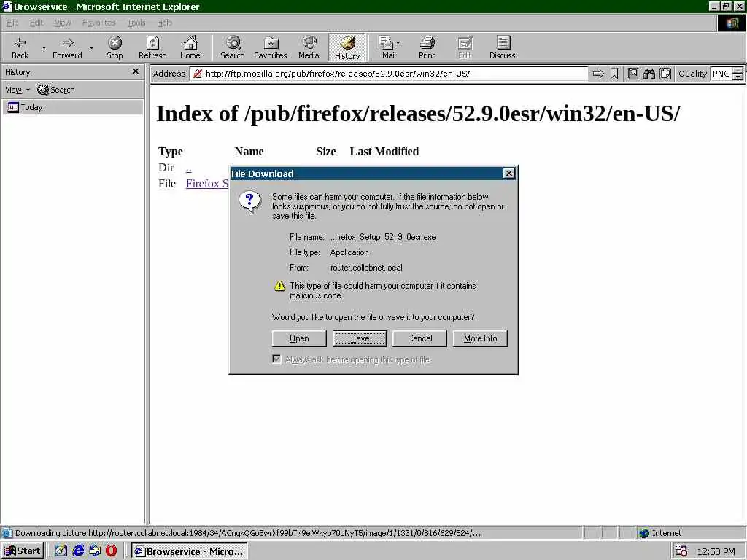The height and width of the screenshot is (560, 747).
Task: Click the Windows logo throbber in menu bar
Action: click(x=731, y=23)
